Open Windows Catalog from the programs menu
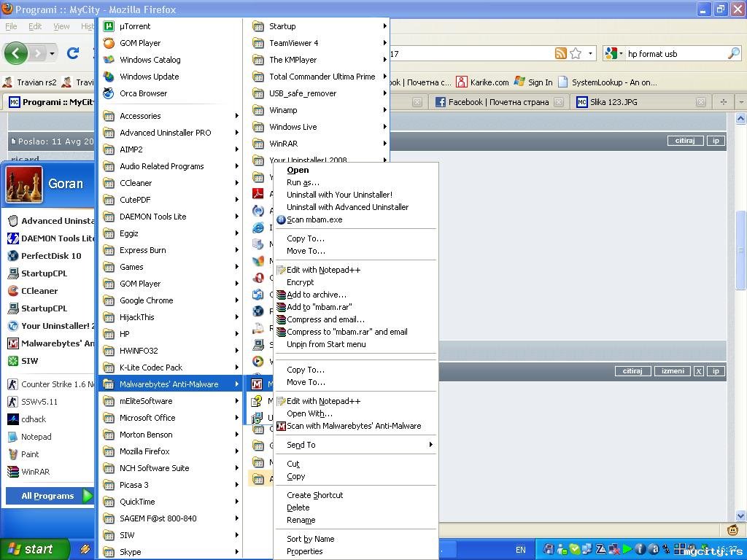This screenshot has height=560, width=747. coord(150,60)
